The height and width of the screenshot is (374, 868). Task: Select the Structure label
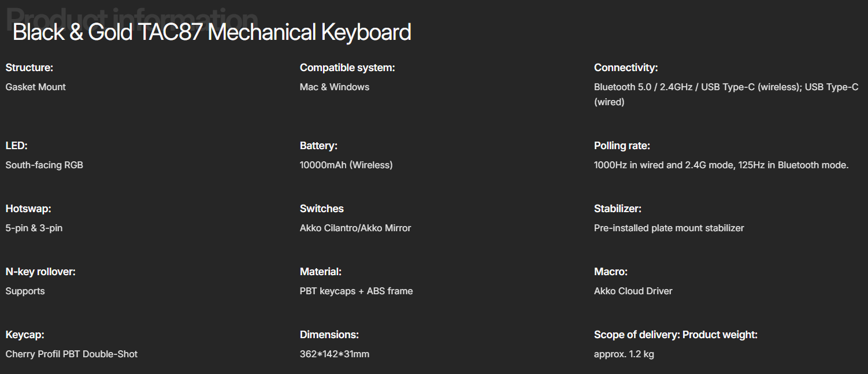tap(29, 68)
